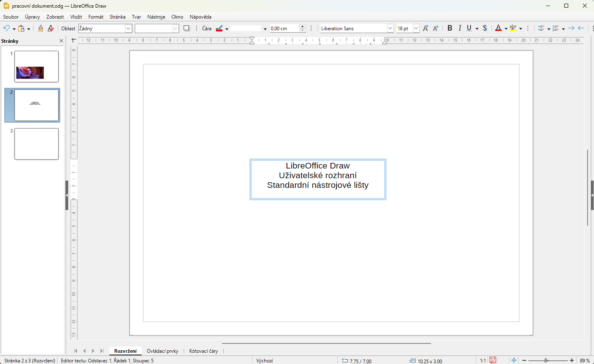Open the Undo history dropdown arrow
This screenshot has height=364, width=594.
14,29
